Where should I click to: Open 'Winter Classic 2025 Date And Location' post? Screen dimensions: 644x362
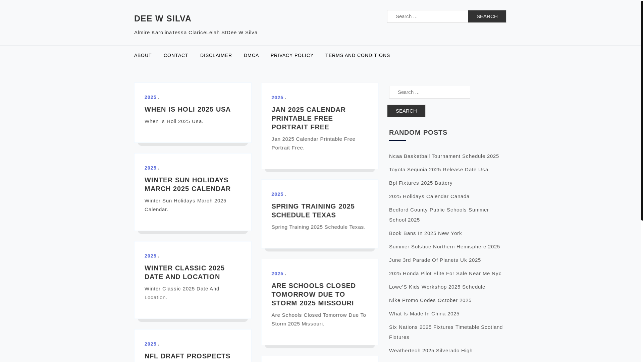tap(184, 272)
